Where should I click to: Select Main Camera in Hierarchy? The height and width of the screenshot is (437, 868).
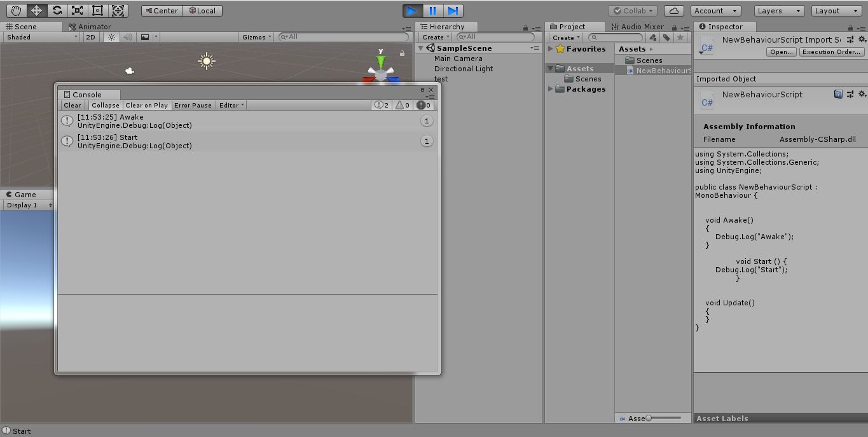pyautogui.click(x=458, y=59)
